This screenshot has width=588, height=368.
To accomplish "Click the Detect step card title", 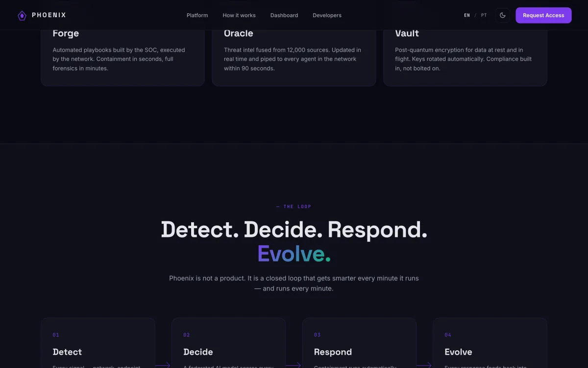I will 67,352.
